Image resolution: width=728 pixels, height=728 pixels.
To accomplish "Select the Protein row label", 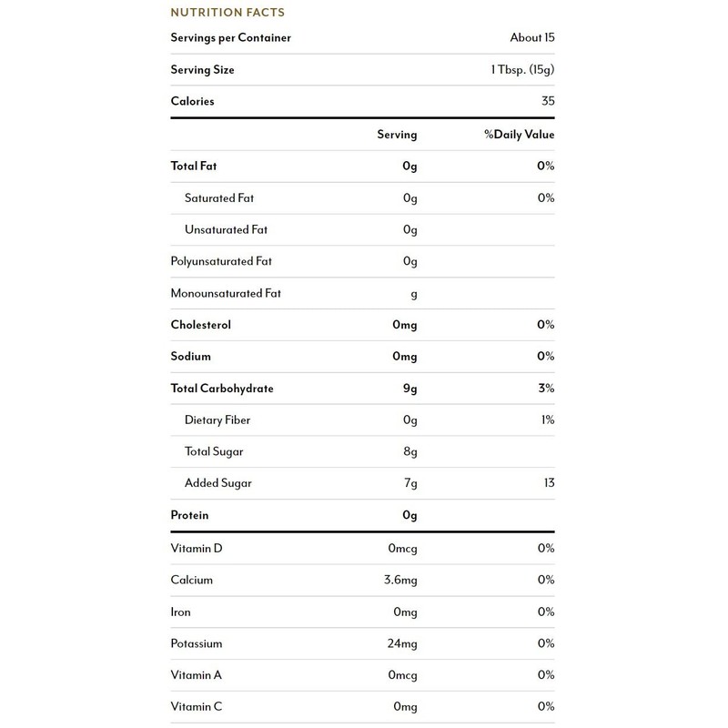I will (189, 515).
